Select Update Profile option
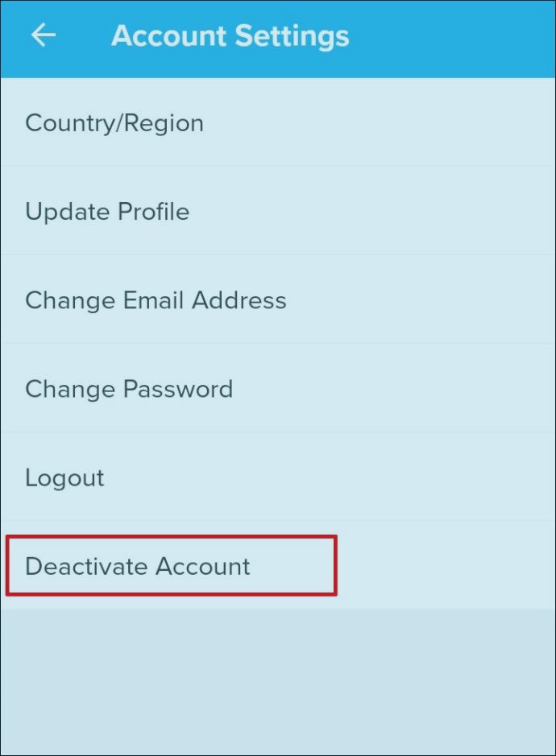Image resolution: width=556 pixels, height=756 pixels. coord(107,212)
